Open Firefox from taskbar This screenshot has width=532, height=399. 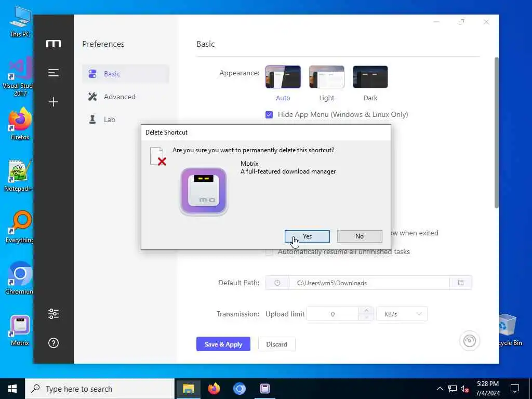[x=214, y=389]
